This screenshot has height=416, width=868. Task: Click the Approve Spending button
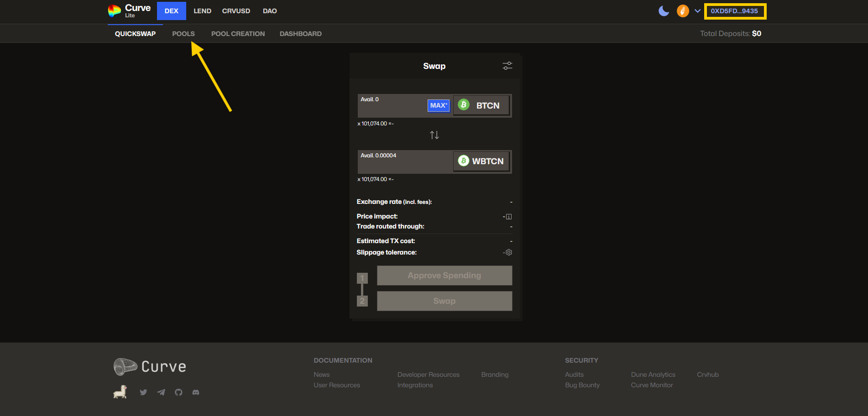click(x=444, y=276)
